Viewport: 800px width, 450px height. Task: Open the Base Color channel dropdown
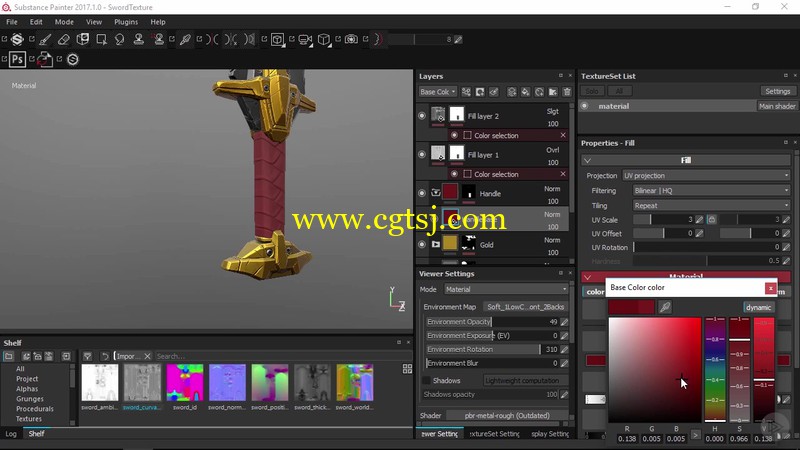(437, 92)
